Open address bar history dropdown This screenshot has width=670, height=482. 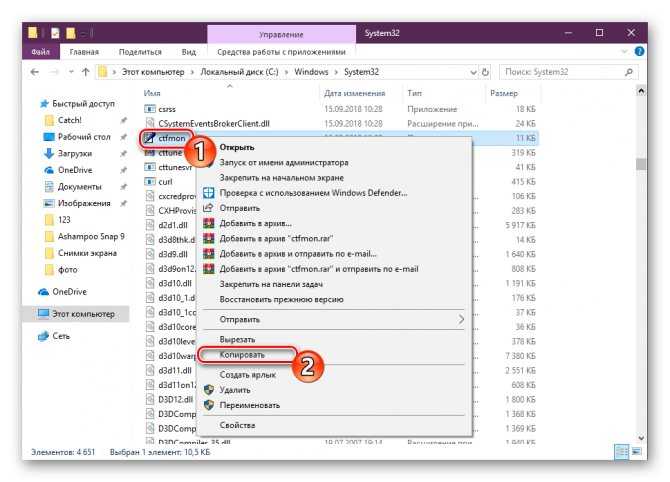tap(473, 72)
